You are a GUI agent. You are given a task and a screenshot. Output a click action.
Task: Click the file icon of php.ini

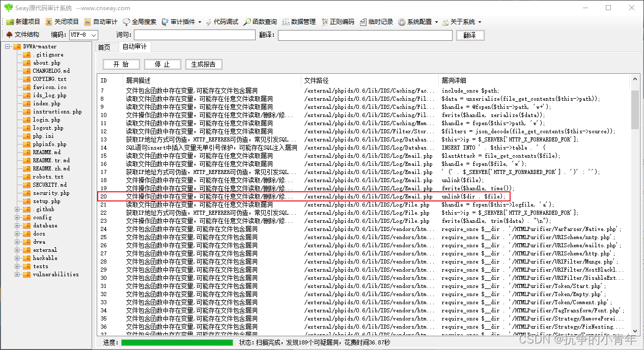(x=26, y=136)
